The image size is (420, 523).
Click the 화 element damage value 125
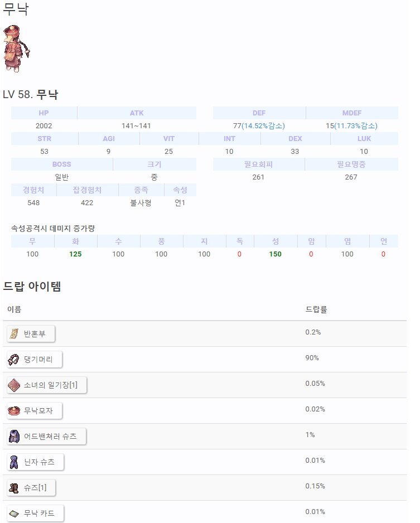(x=75, y=254)
